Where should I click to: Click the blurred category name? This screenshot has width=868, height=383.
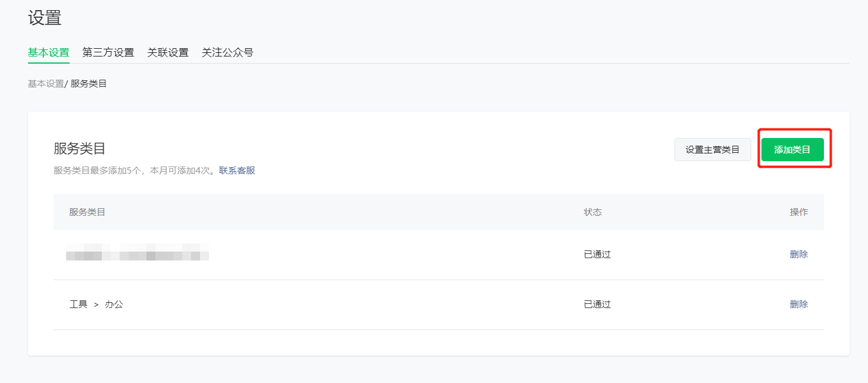pyautogui.click(x=137, y=253)
